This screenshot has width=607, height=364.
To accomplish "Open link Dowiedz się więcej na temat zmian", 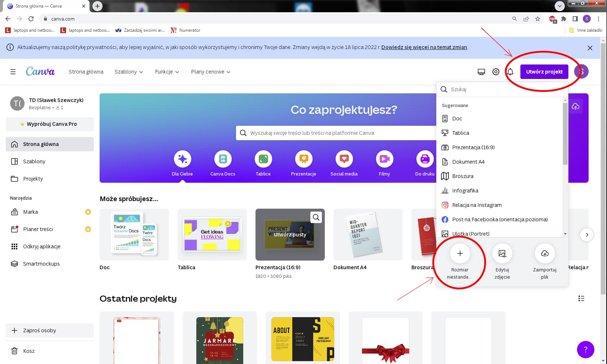I will [x=424, y=47].
